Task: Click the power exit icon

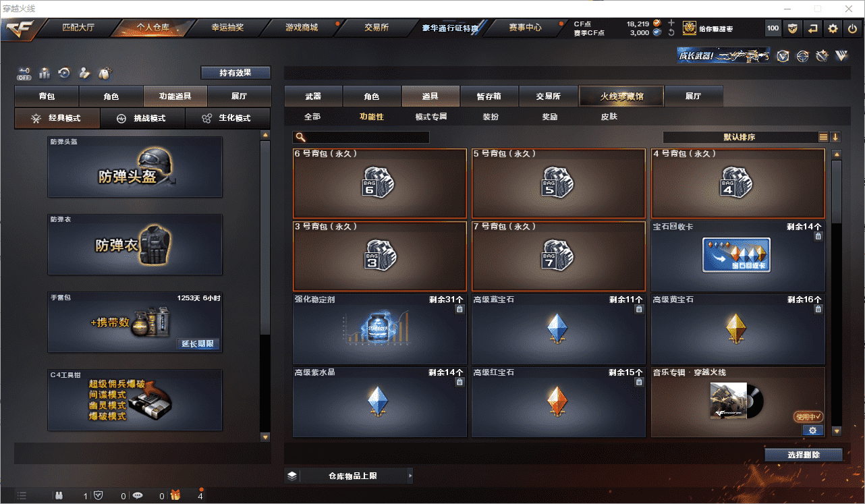Action: (x=853, y=28)
